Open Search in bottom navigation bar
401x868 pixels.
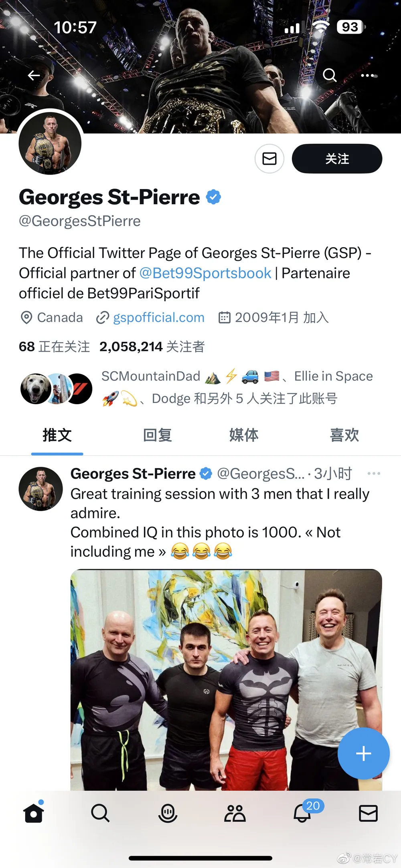(x=100, y=814)
